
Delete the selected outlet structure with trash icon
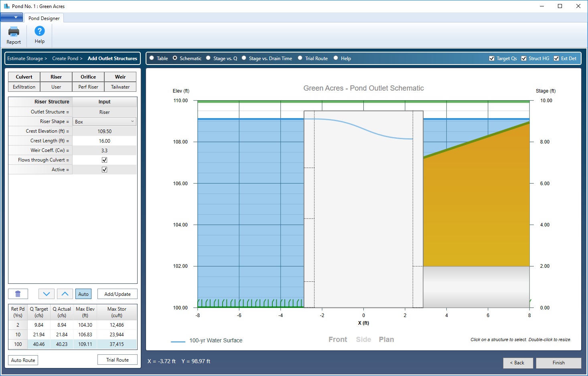pos(18,293)
